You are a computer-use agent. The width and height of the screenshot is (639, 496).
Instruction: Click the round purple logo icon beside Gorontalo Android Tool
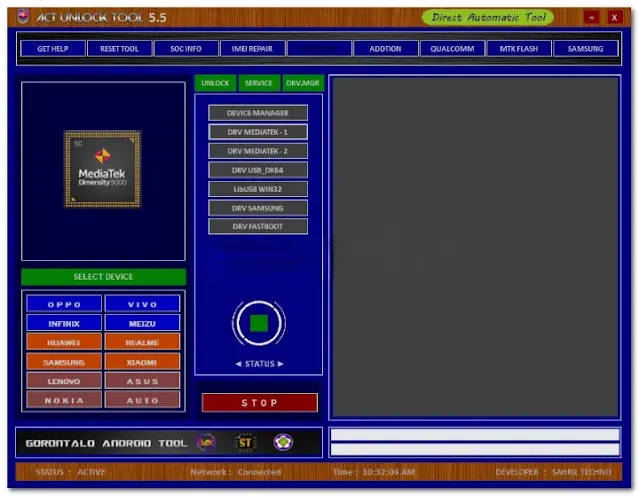[206, 442]
